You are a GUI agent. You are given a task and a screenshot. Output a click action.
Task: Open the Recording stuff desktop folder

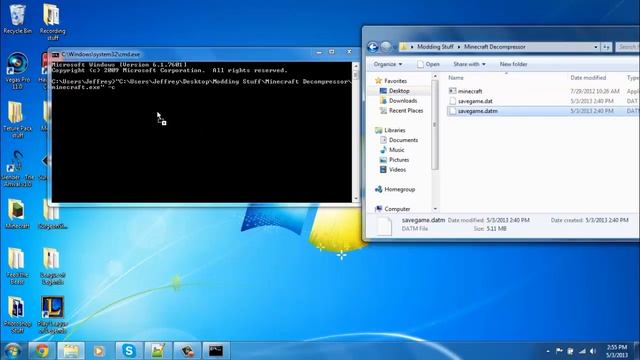pyautogui.click(x=52, y=22)
